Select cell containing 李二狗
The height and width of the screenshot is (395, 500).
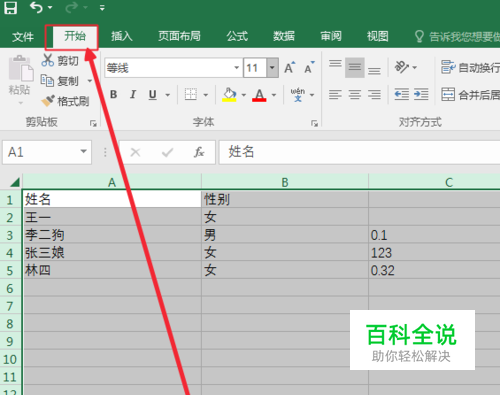pyautogui.click(x=112, y=235)
